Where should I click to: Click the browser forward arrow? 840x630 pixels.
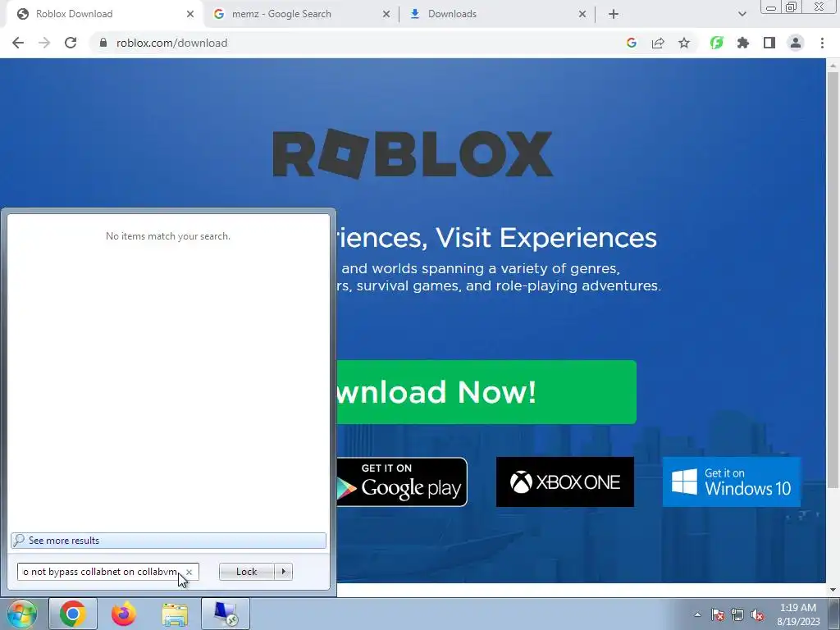pos(44,43)
